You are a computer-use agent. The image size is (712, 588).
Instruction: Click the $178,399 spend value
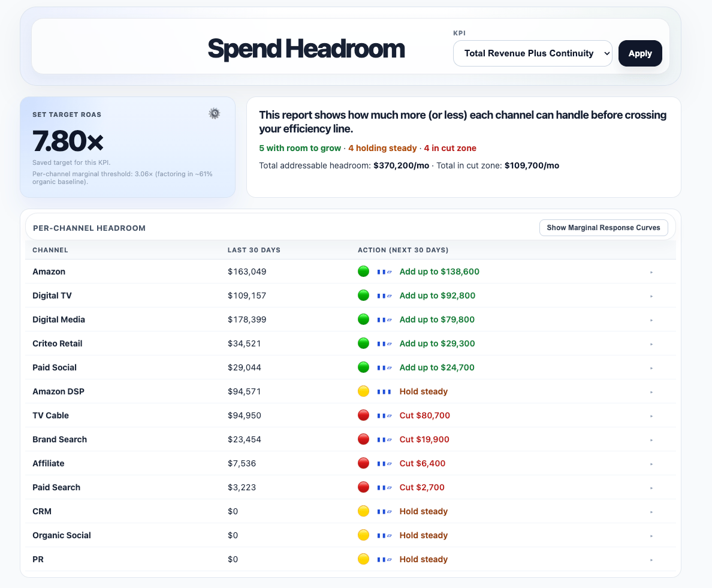pos(247,319)
